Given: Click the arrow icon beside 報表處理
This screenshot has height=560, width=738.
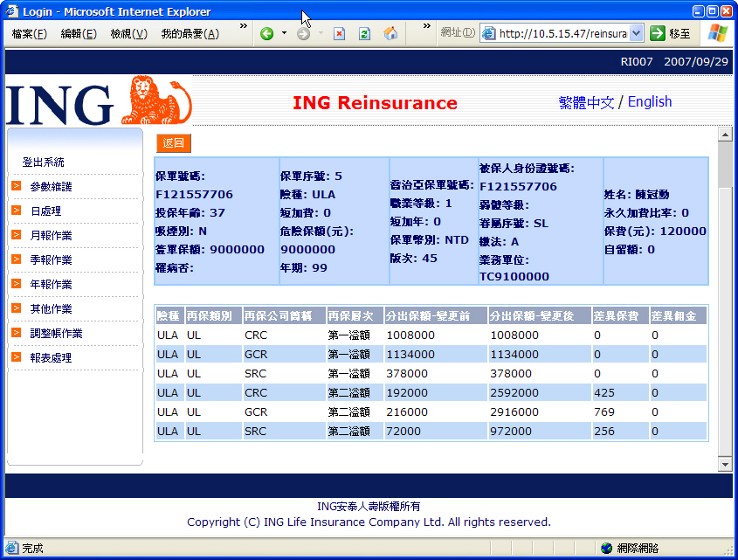Looking at the screenshot, I should 17,357.
